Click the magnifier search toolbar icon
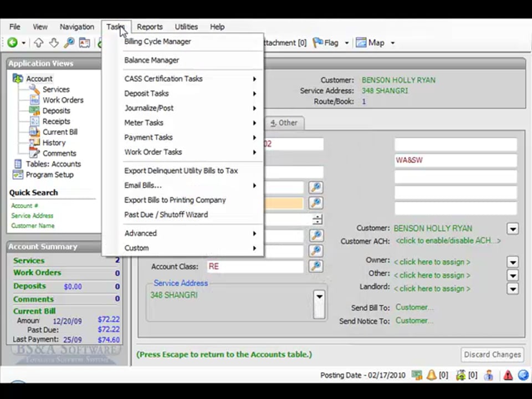The height and width of the screenshot is (399, 532). pos(69,43)
